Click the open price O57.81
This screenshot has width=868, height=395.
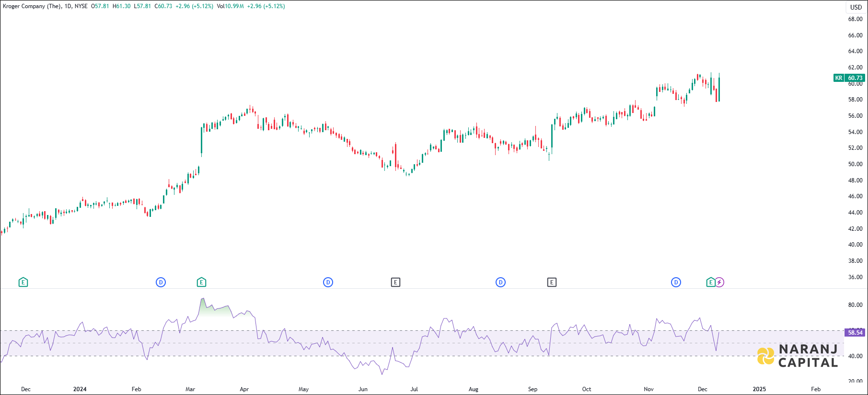100,6
